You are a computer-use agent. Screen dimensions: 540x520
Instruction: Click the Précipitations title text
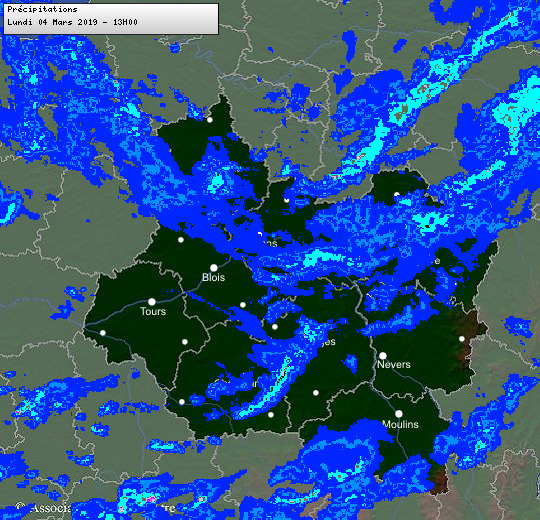(x=42, y=9)
